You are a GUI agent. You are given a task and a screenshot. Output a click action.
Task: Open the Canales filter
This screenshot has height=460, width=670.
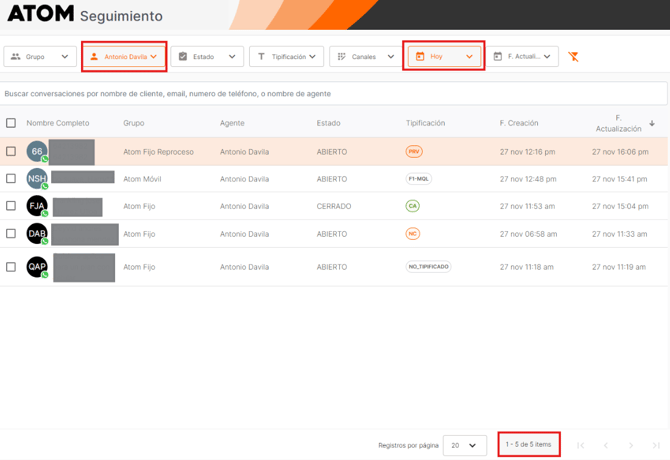tap(365, 57)
